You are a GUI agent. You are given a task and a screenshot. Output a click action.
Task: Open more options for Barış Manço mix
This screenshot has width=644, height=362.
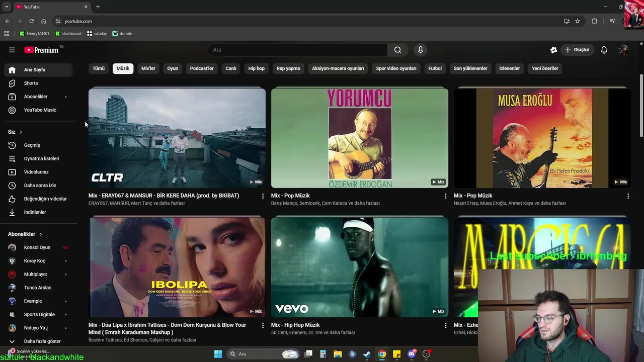pyautogui.click(x=445, y=196)
